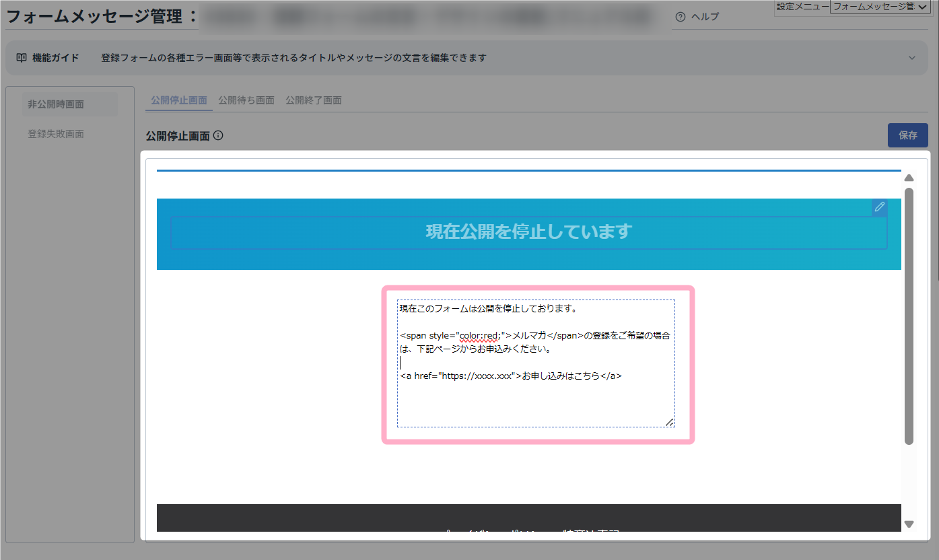
Task: Click the preview vertical scrollbar thumb
Action: (x=909, y=316)
